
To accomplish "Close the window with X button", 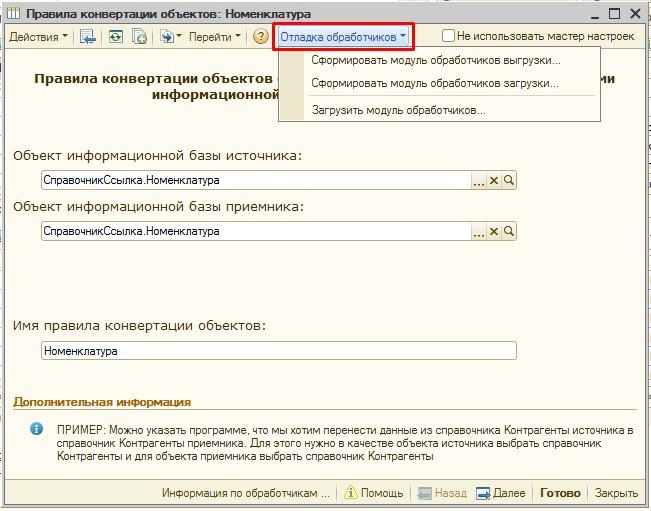I will [x=635, y=14].
